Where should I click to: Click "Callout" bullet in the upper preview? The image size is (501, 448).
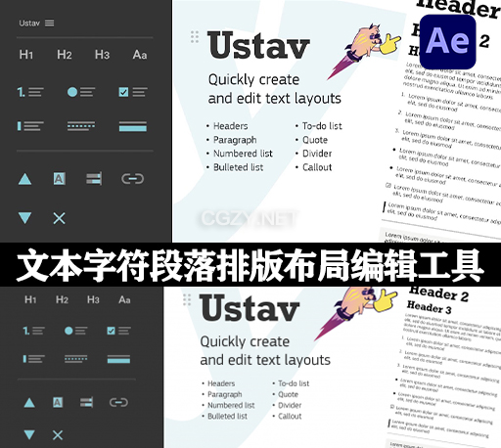tap(317, 167)
